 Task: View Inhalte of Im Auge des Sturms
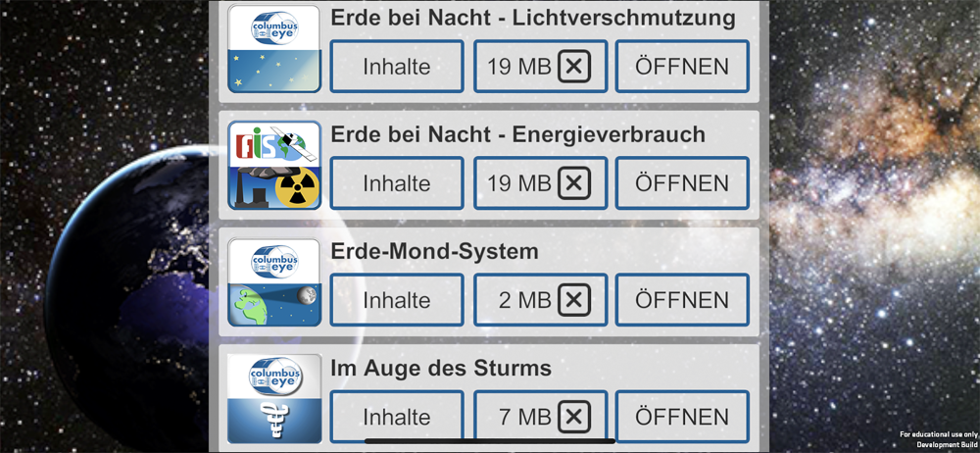(x=397, y=417)
